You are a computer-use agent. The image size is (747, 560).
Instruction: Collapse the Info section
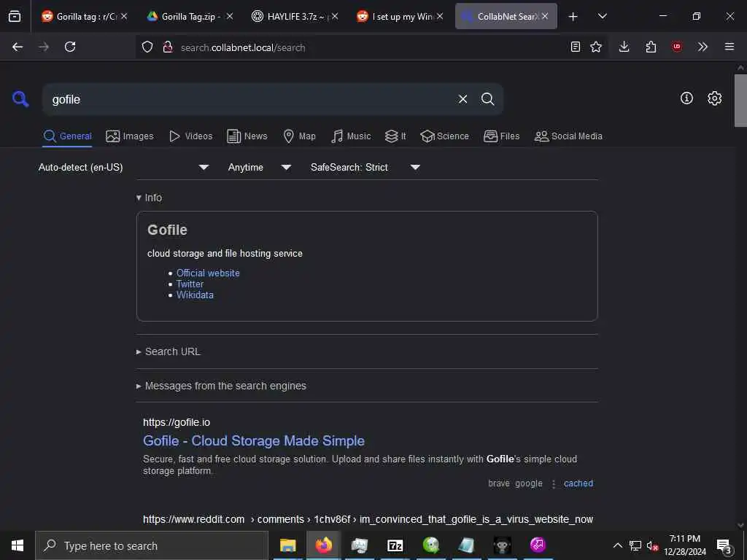point(149,198)
